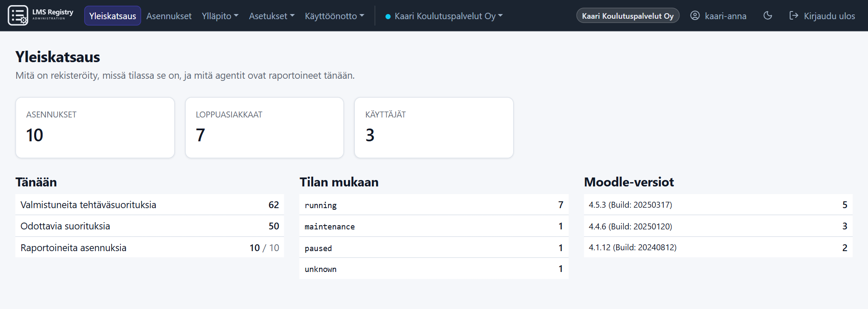Click the Moodle-versiot section heading

click(x=629, y=182)
